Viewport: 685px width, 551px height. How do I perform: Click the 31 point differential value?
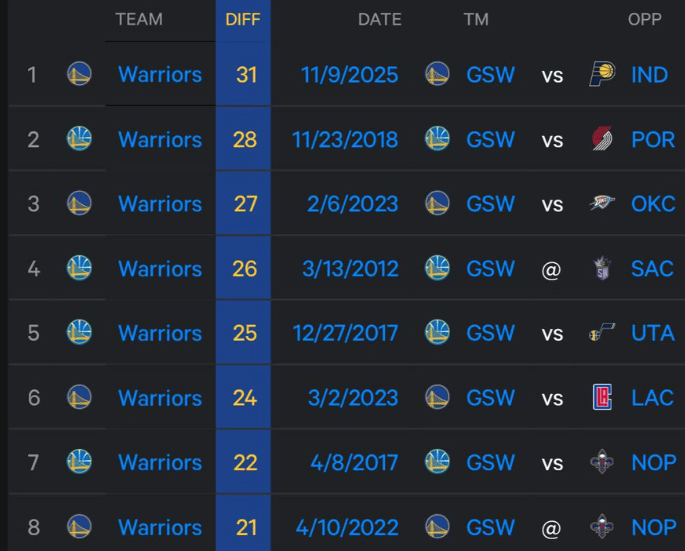pyautogui.click(x=245, y=75)
